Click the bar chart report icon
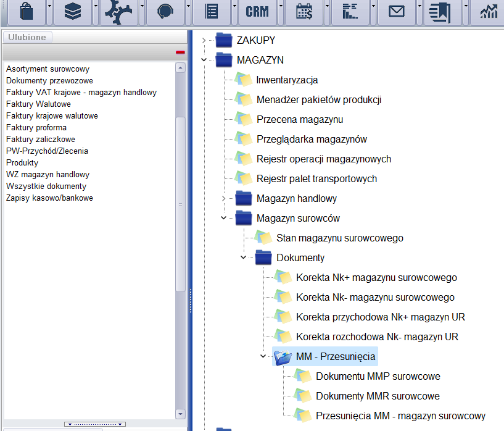This screenshot has width=504, height=431. click(350, 12)
